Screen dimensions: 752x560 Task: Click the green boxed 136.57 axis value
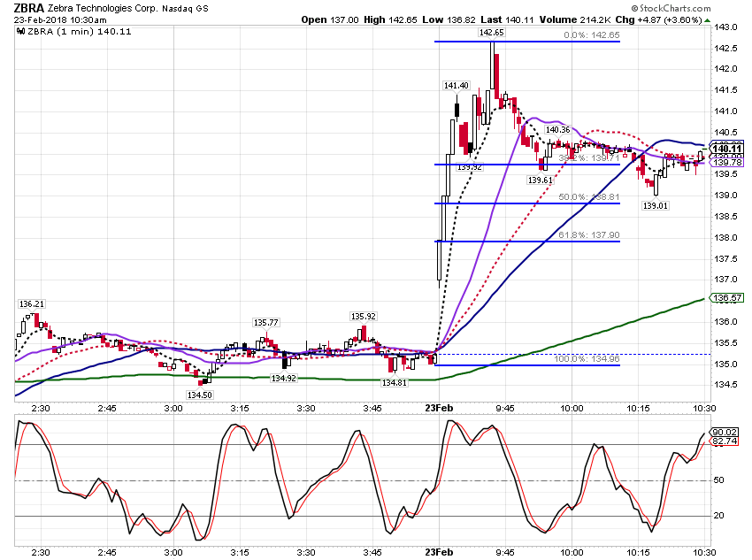coord(727,298)
